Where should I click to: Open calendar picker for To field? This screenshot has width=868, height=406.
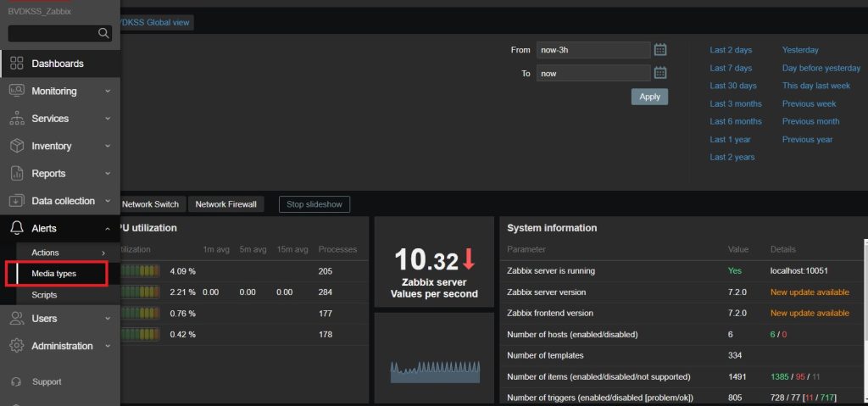click(x=661, y=74)
